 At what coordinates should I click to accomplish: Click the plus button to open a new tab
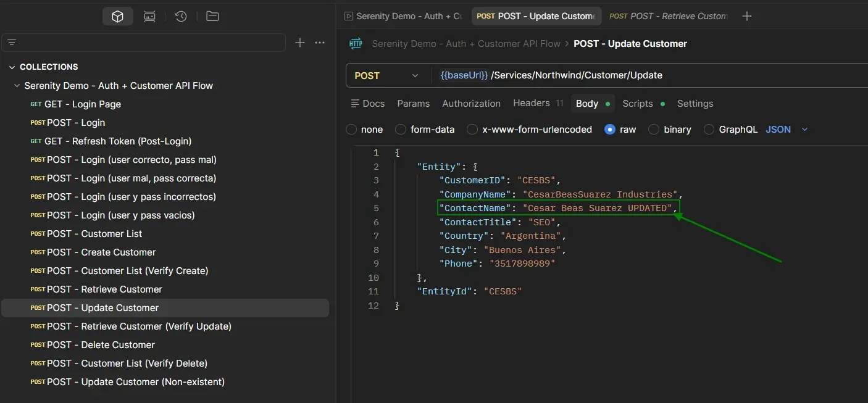[x=746, y=16]
